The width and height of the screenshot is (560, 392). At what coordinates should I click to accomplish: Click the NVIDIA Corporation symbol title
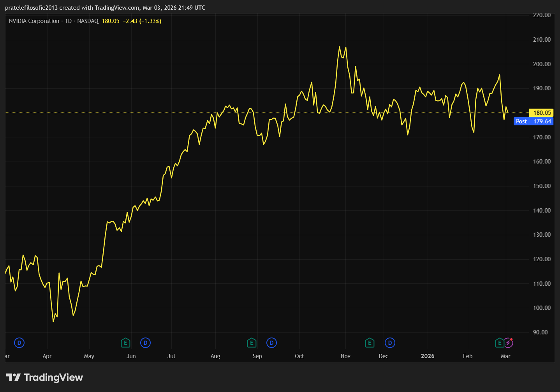click(34, 21)
